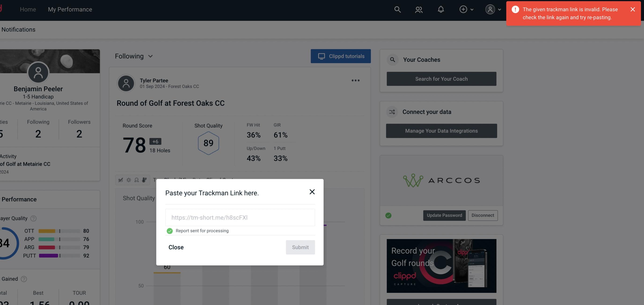Image resolution: width=644 pixels, height=305 pixels.
Task: Expand the user profile account dropdown menu
Action: coord(493,9)
